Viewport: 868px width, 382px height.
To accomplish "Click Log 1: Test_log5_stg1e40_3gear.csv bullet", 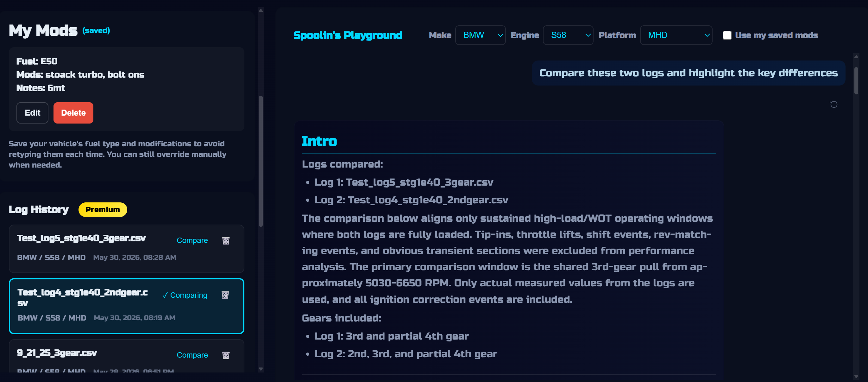I will [x=404, y=182].
